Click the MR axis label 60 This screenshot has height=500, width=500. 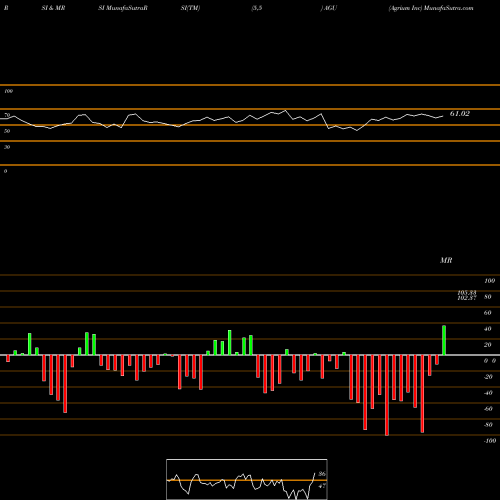click(487, 313)
